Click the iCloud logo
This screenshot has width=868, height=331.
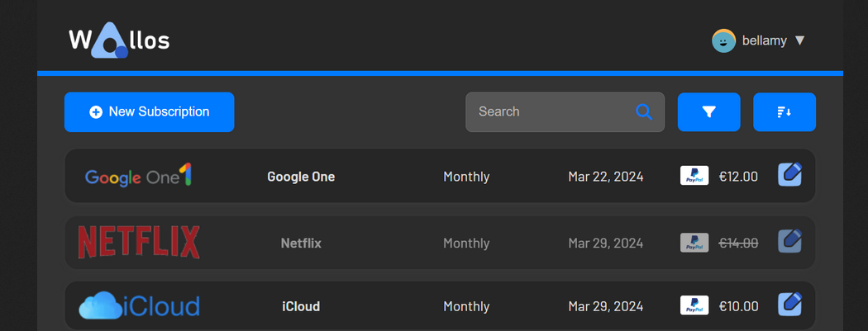[x=139, y=306]
